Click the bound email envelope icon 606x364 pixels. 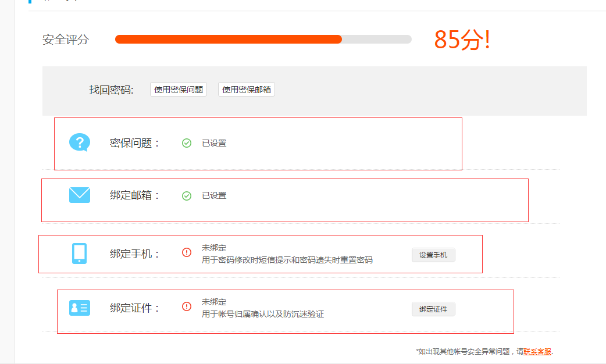pyautogui.click(x=80, y=195)
